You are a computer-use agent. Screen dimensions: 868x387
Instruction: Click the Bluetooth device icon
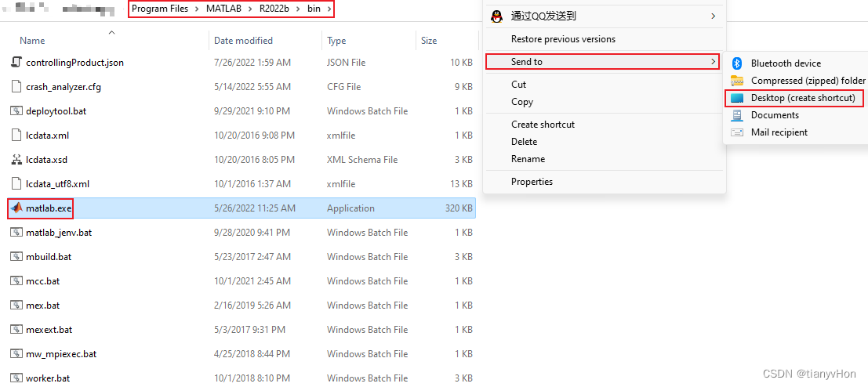(737, 63)
